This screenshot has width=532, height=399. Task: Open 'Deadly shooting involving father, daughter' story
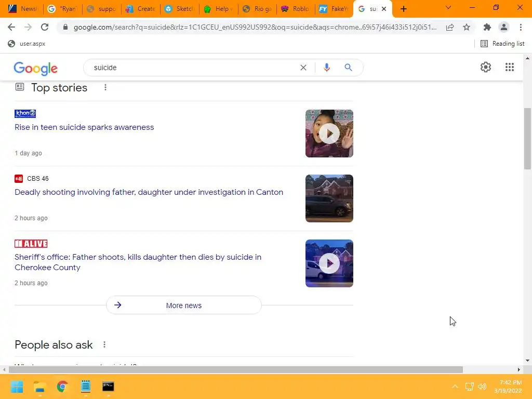pos(149,192)
